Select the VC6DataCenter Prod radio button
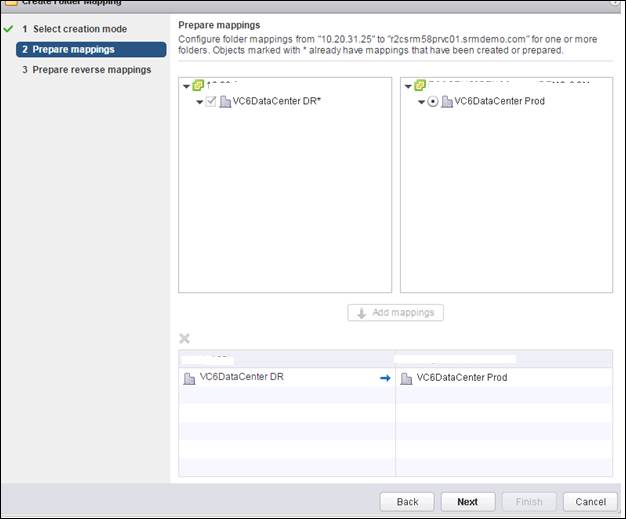The width and height of the screenshot is (626, 519). [x=433, y=101]
